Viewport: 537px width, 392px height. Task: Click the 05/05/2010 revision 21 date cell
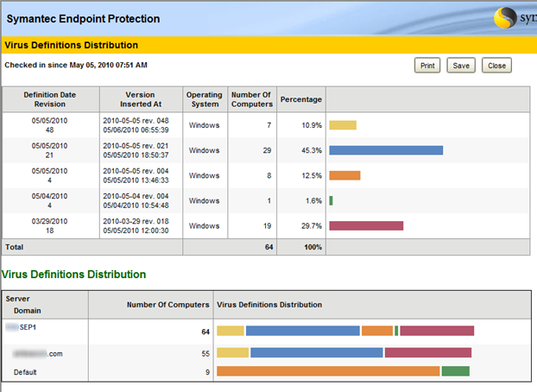click(50, 150)
